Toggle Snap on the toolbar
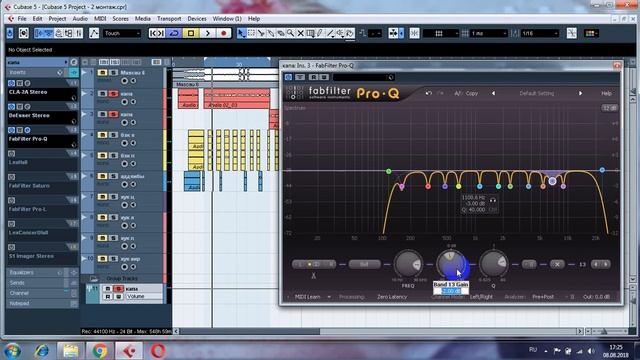 pos(414,33)
